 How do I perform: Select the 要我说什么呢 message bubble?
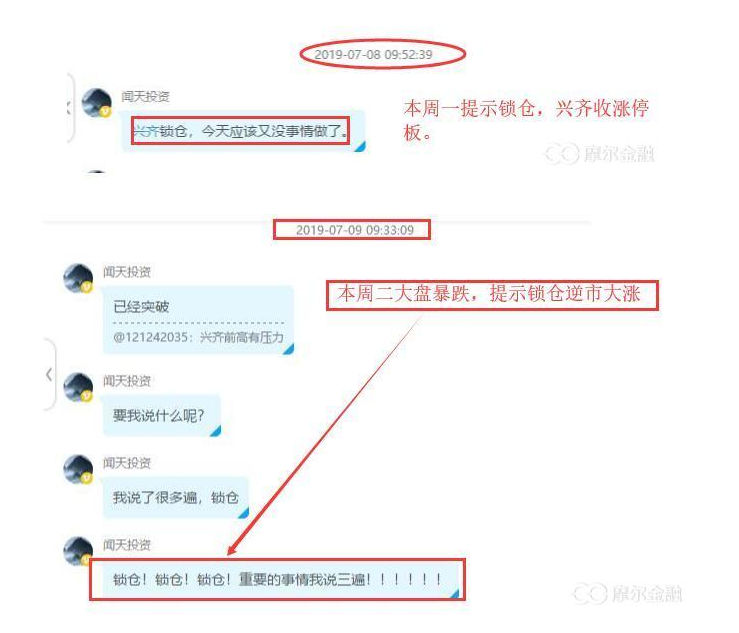pyautogui.click(x=162, y=416)
